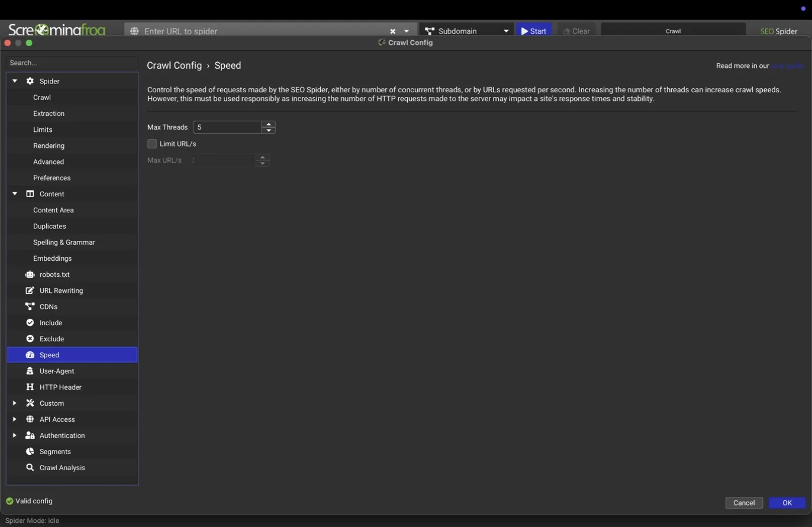Click the Max Threads value field

[x=227, y=127]
